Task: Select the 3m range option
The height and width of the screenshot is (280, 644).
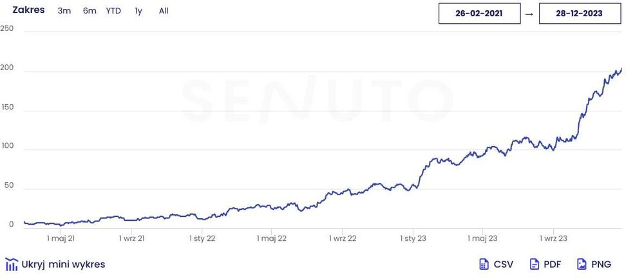Action: [64, 11]
